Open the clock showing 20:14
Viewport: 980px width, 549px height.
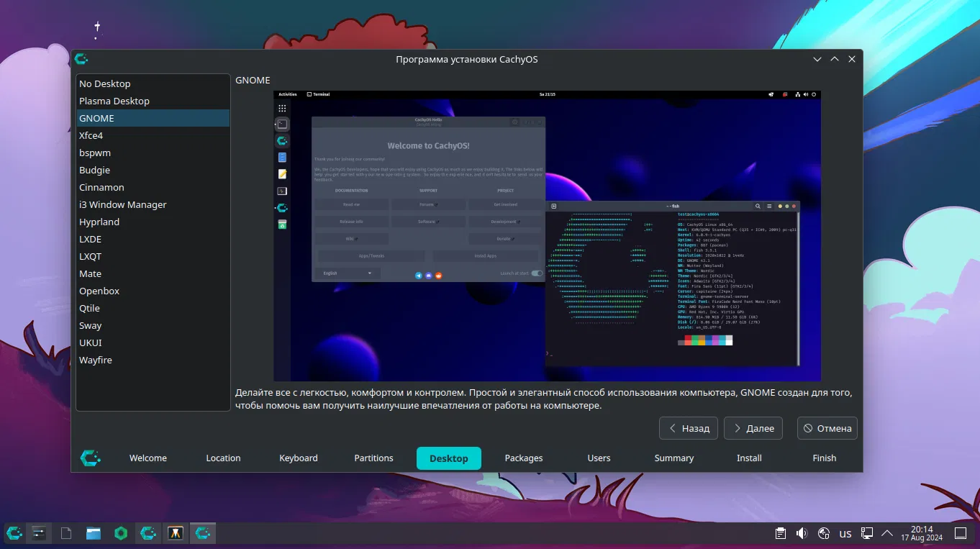922,533
